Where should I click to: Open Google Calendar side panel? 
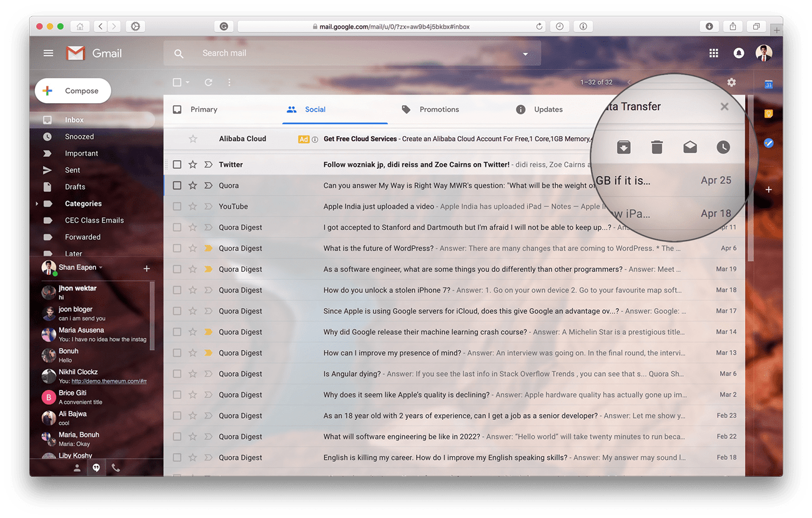[x=769, y=85]
